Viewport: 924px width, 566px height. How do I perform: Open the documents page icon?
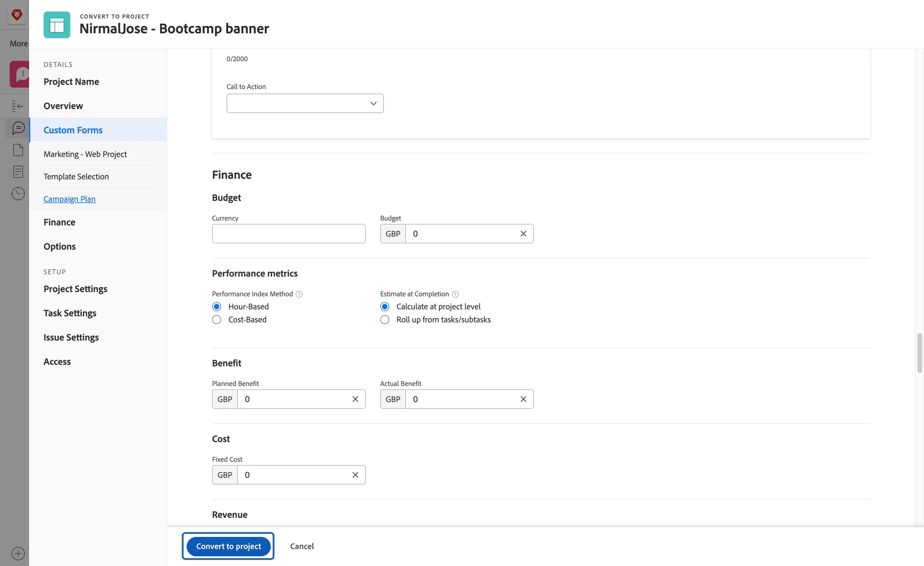[x=18, y=150]
